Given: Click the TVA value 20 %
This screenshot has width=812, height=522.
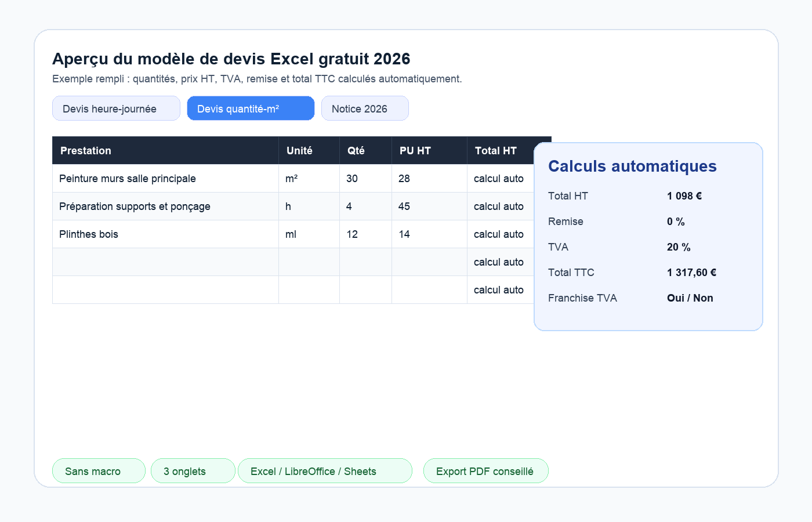Looking at the screenshot, I should click(679, 247).
